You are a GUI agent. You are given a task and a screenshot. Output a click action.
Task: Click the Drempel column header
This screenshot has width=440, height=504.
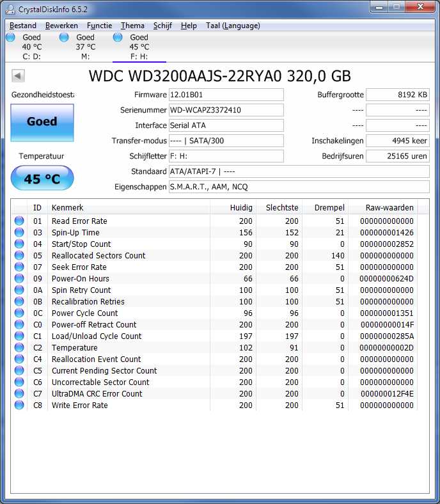pyautogui.click(x=326, y=208)
